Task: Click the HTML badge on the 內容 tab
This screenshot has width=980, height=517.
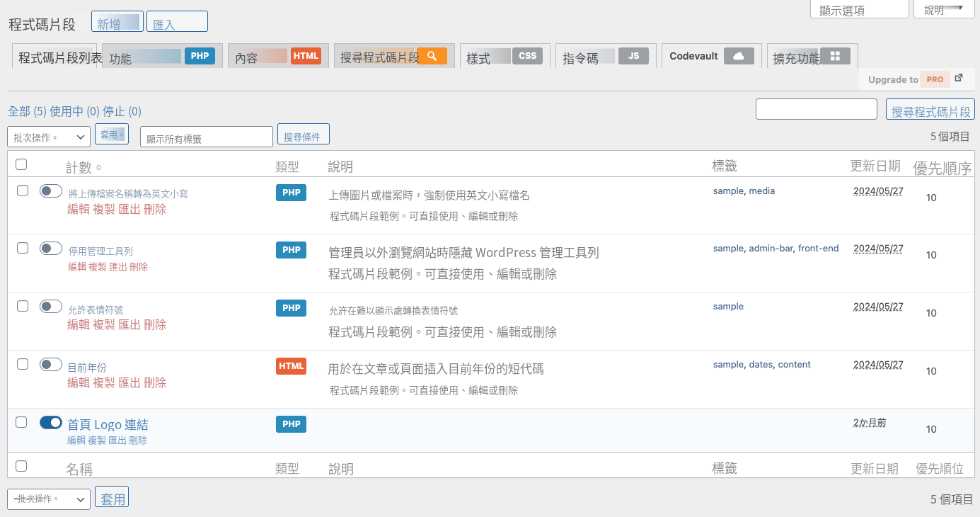Action: 306,56
